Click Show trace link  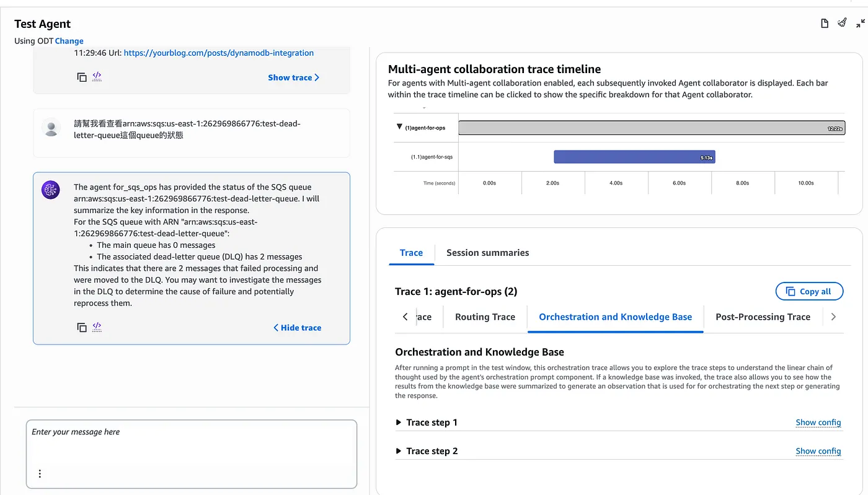(294, 77)
